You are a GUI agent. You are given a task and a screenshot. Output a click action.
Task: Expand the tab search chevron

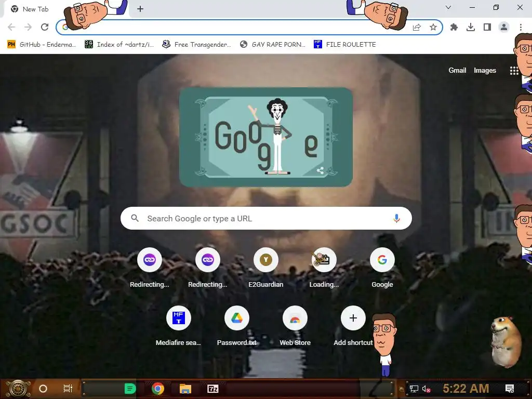[x=448, y=7]
